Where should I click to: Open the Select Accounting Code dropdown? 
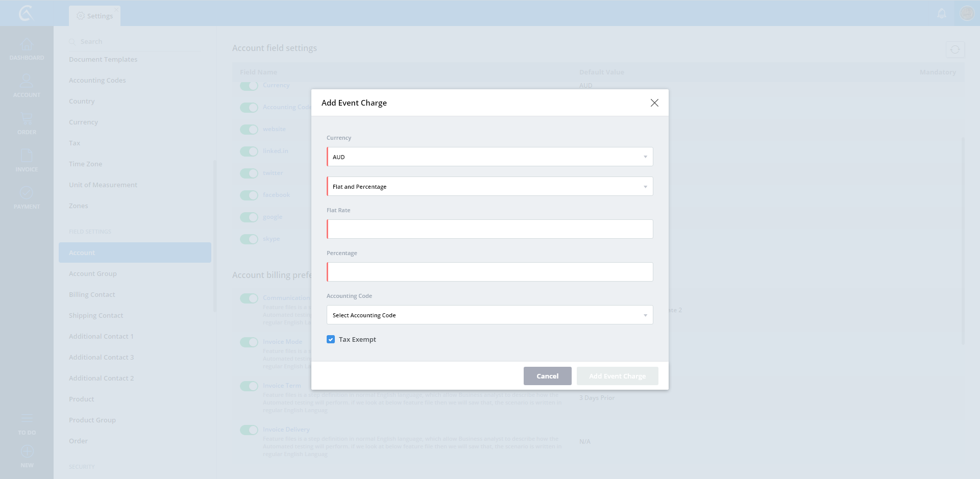click(x=489, y=315)
